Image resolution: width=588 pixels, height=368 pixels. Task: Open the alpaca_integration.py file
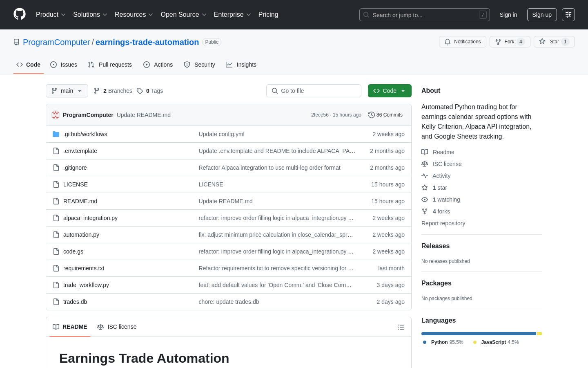[x=90, y=218]
